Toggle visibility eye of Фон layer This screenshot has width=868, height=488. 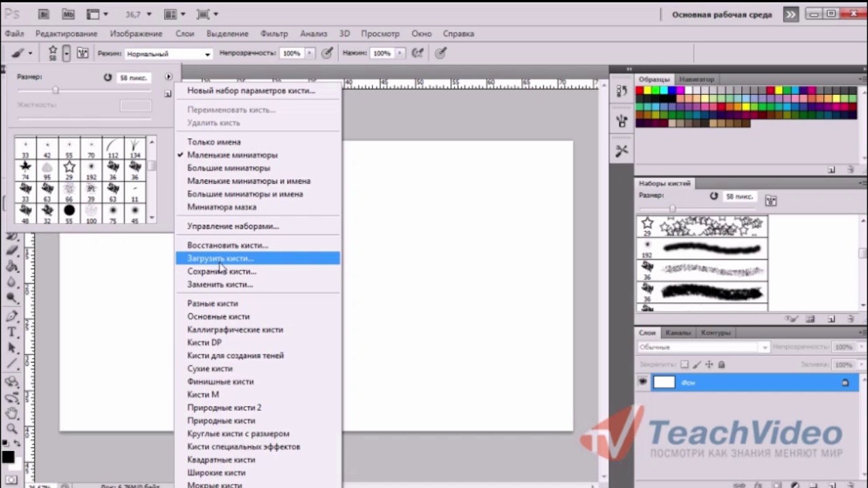(643, 382)
